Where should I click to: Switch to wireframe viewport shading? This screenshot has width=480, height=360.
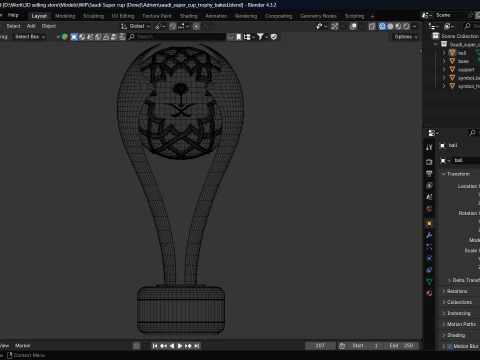(x=382, y=26)
